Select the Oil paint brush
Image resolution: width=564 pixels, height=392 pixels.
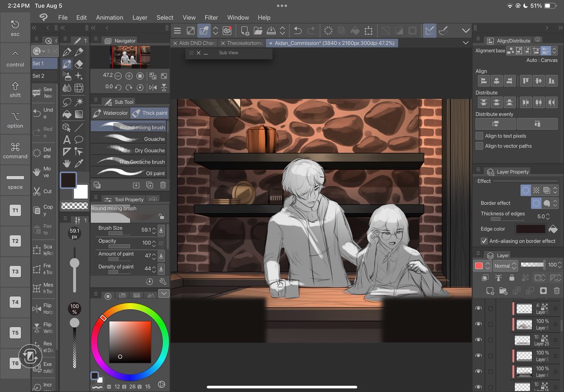pyautogui.click(x=128, y=173)
